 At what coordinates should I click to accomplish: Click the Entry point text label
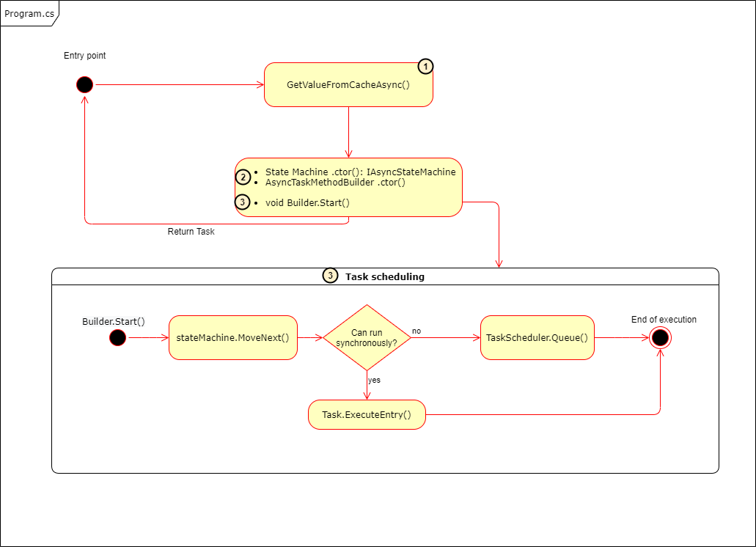[x=84, y=56]
